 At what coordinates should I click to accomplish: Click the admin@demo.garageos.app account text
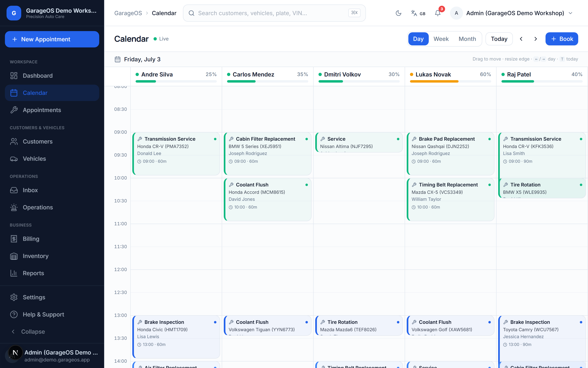pyautogui.click(x=57, y=360)
